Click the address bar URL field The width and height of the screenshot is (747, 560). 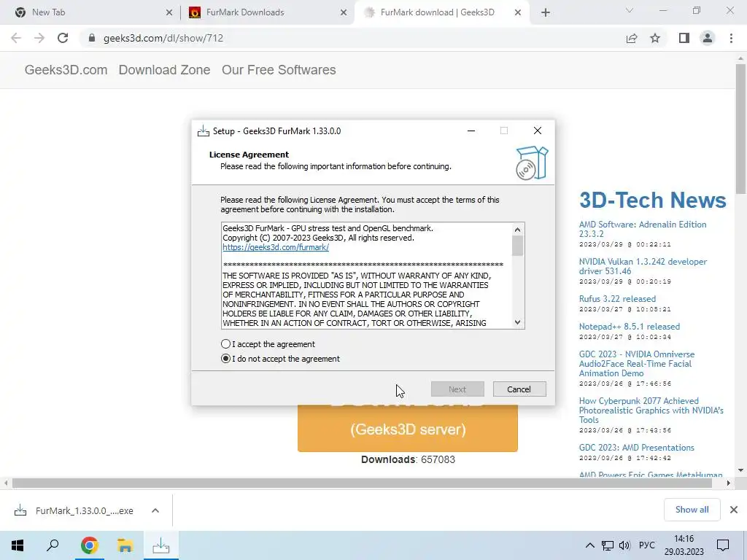pos(352,38)
